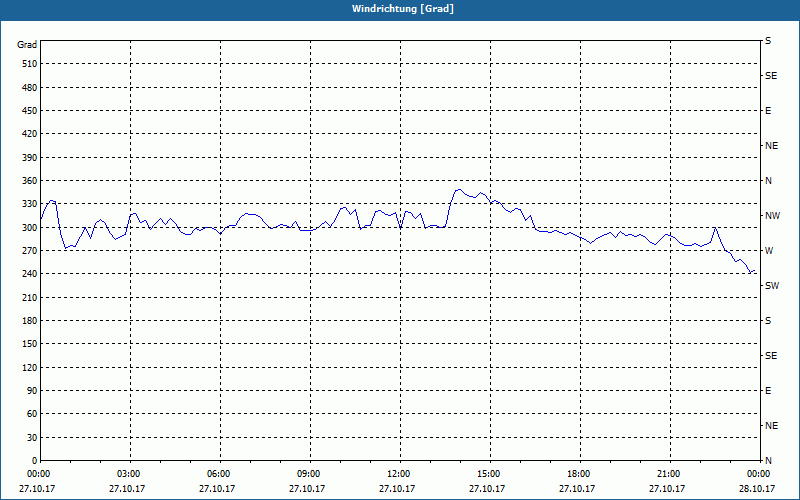Select the 210 y-axis value

coord(30,297)
